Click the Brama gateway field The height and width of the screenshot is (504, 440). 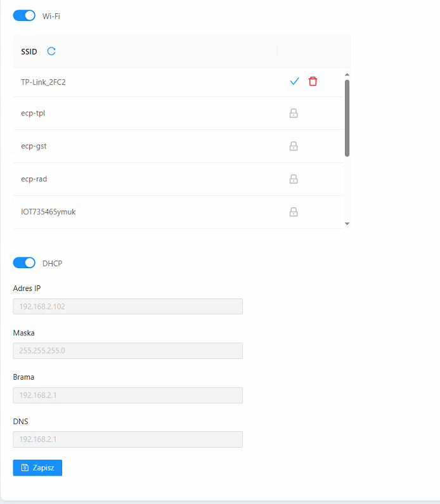pyautogui.click(x=127, y=396)
